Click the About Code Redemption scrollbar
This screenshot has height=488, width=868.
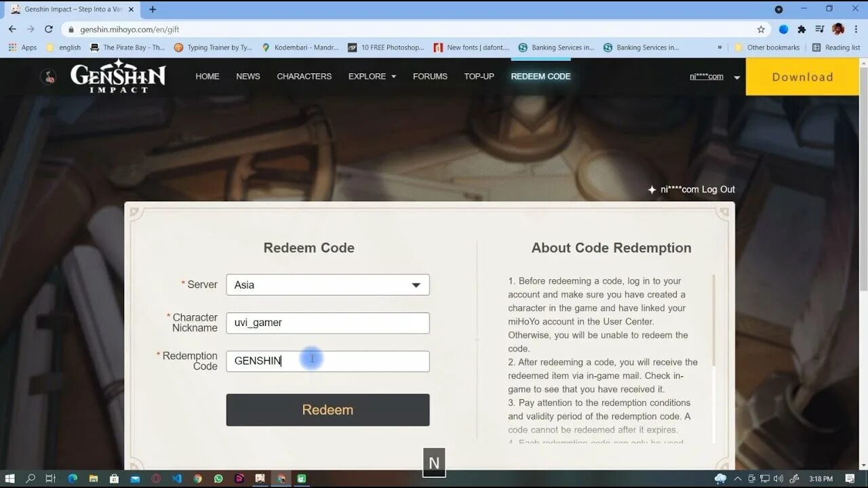click(713, 321)
